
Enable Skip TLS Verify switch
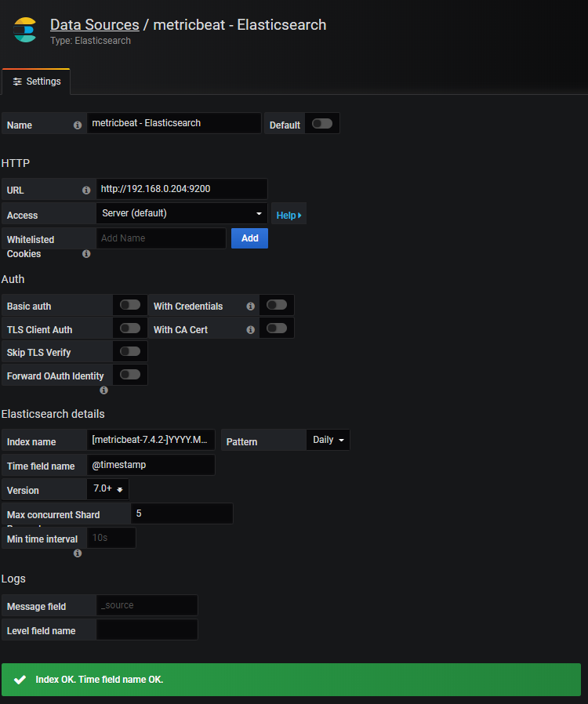pyautogui.click(x=130, y=351)
